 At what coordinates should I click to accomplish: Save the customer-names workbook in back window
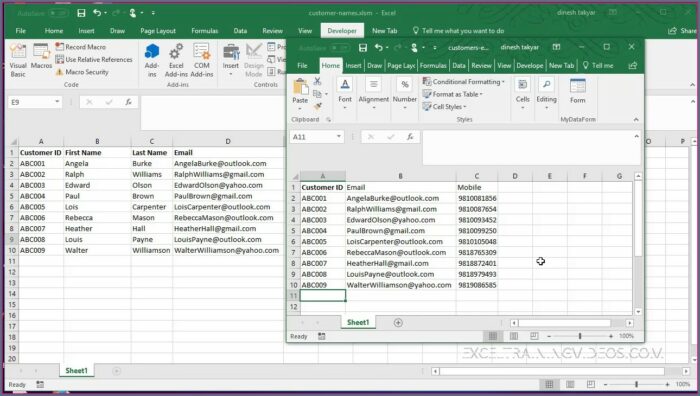[81, 13]
